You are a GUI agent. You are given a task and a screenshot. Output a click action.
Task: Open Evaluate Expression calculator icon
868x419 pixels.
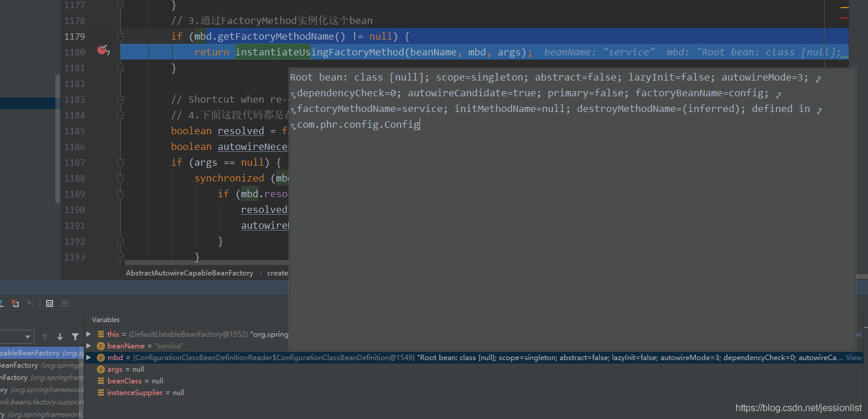pos(50,303)
